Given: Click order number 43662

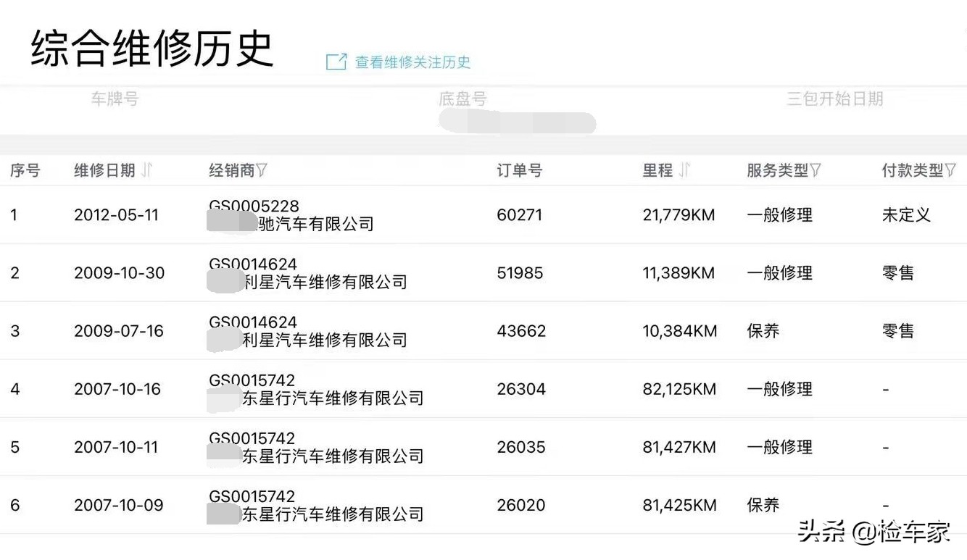Looking at the screenshot, I should click(521, 331).
